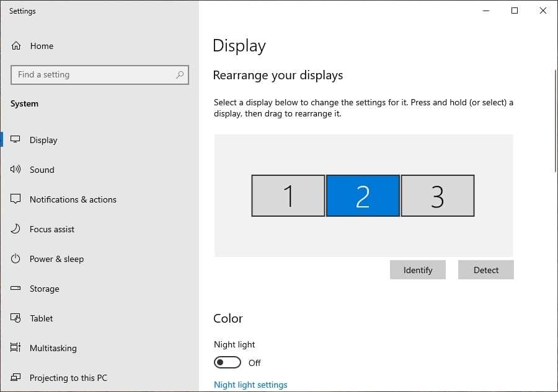Viewport: 558px width, 392px height.
Task: Click the Identify button
Action: click(417, 269)
